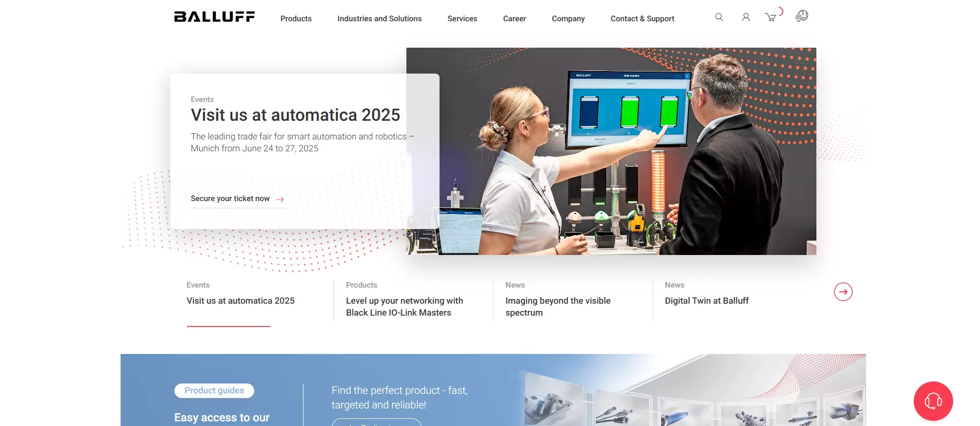Click the Visit us at automatica 2025 headline
This screenshot has width=980, height=426.
coord(296,115)
